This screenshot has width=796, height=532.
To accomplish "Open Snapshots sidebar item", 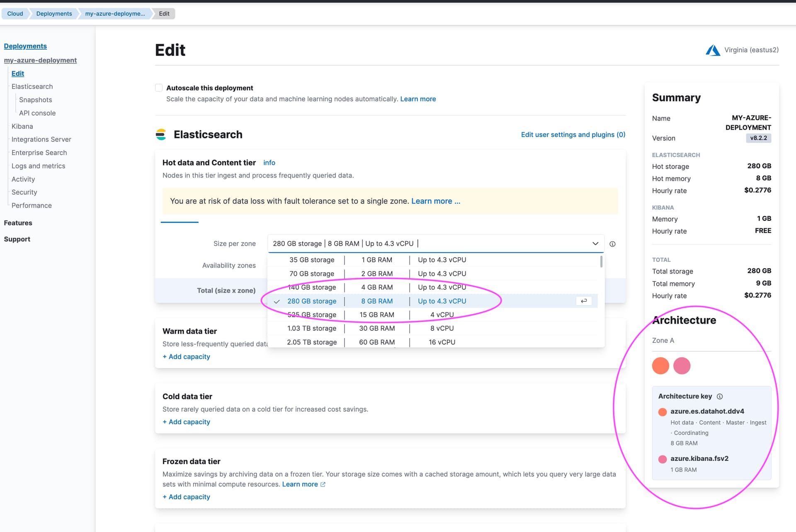I will point(36,100).
